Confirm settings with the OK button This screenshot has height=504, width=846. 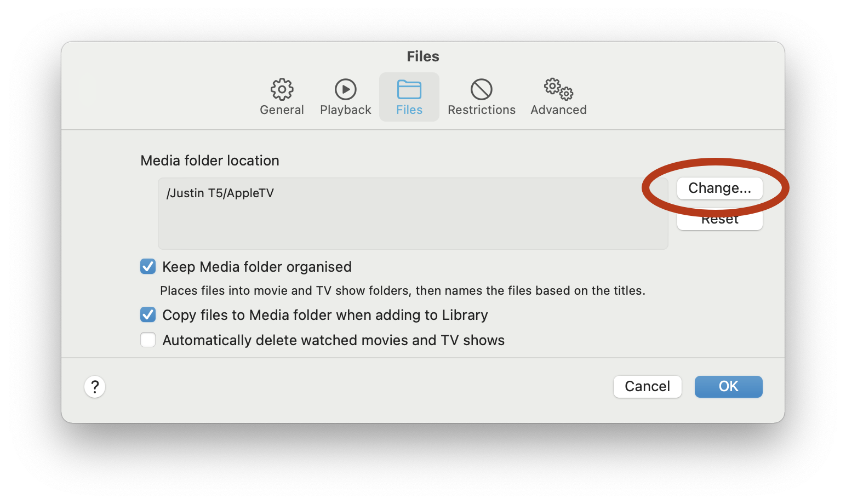tap(728, 387)
